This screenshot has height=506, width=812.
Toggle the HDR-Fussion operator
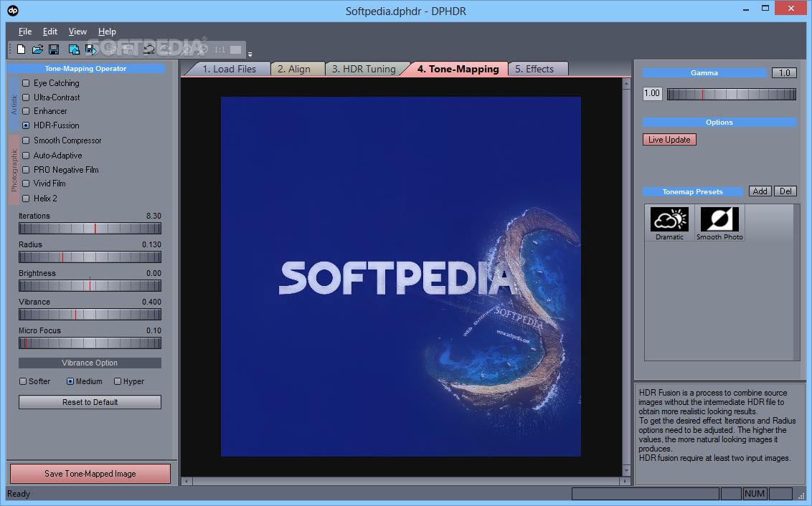tap(26, 125)
